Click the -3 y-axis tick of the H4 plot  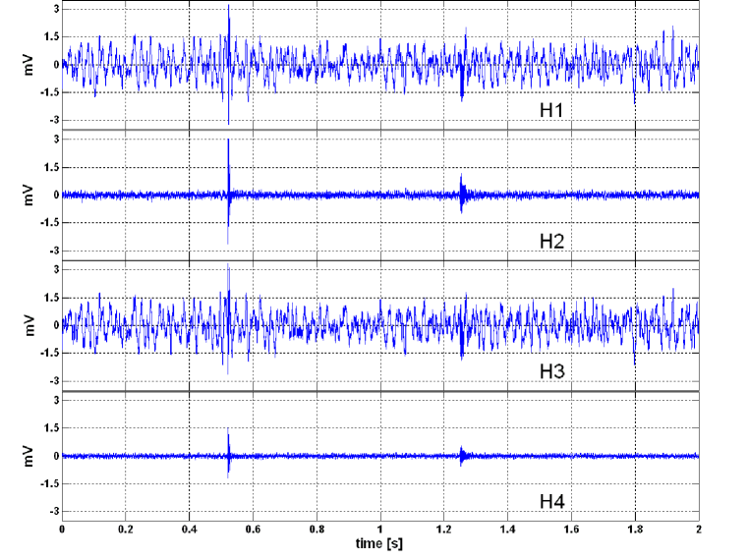(54, 512)
